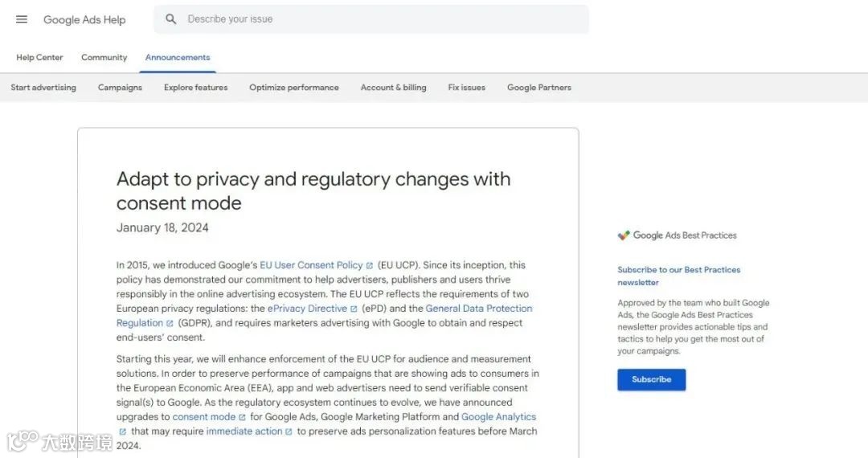Click the search magnifier icon
This screenshot has height=458, width=868.
pyautogui.click(x=171, y=19)
